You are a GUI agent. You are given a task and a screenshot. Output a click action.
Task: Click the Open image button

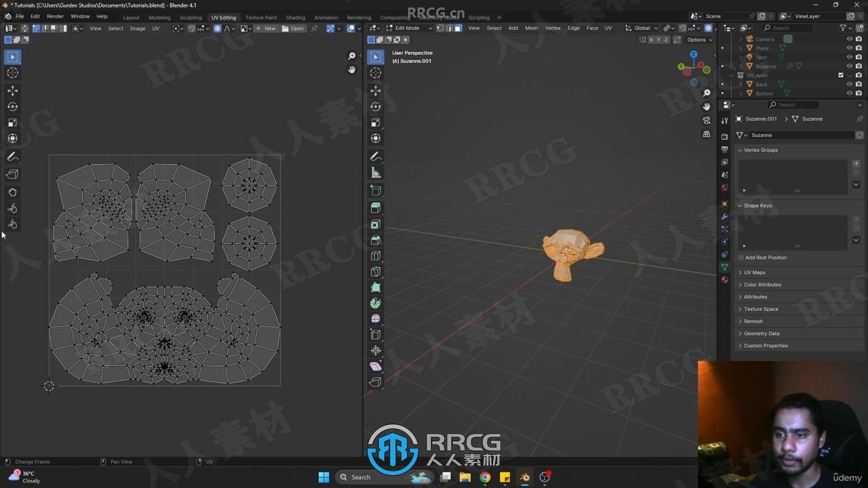[x=294, y=28]
